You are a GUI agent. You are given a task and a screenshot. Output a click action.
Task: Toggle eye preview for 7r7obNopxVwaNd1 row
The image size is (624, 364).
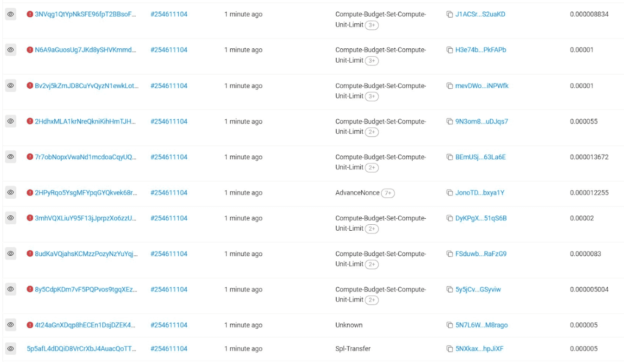click(x=11, y=157)
